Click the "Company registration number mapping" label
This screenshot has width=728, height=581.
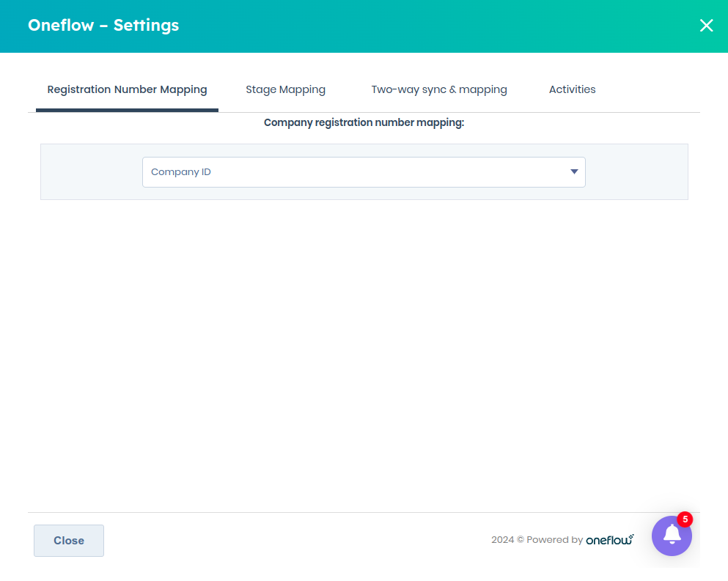coord(364,122)
